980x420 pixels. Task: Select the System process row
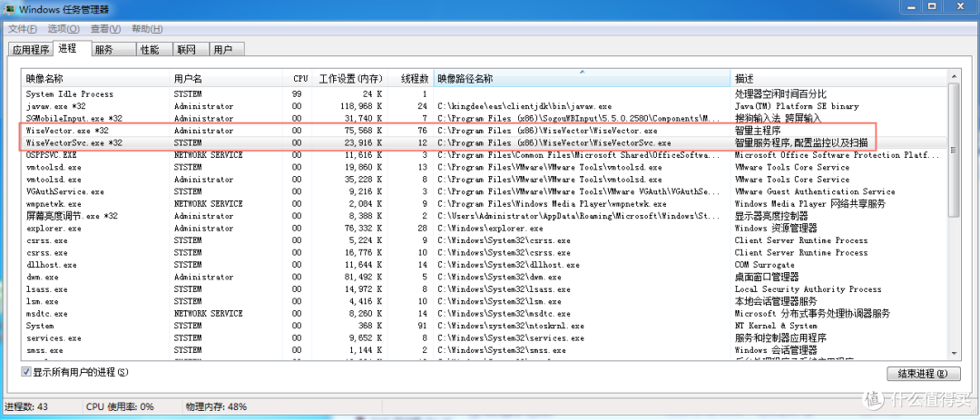485,326
